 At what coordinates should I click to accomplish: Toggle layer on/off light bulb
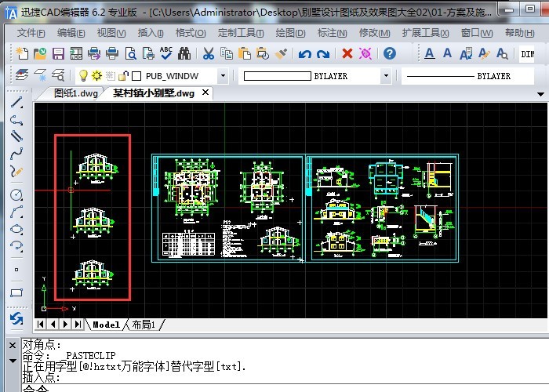[82, 76]
